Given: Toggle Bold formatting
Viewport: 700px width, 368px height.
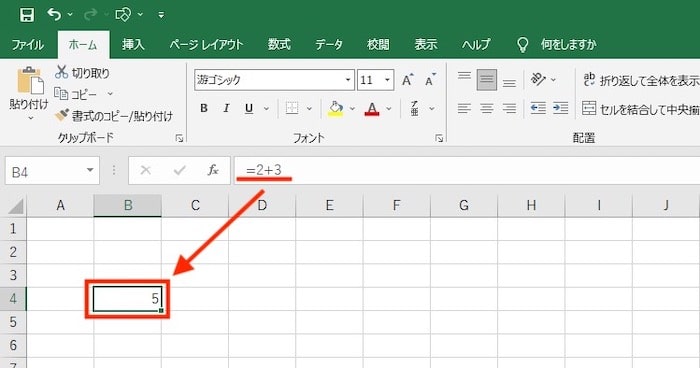Looking at the screenshot, I should 204,108.
